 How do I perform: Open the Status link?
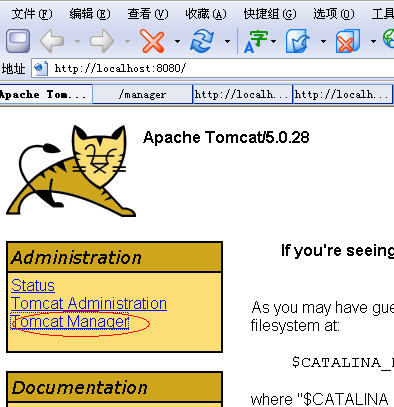pyautogui.click(x=33, y=286)
